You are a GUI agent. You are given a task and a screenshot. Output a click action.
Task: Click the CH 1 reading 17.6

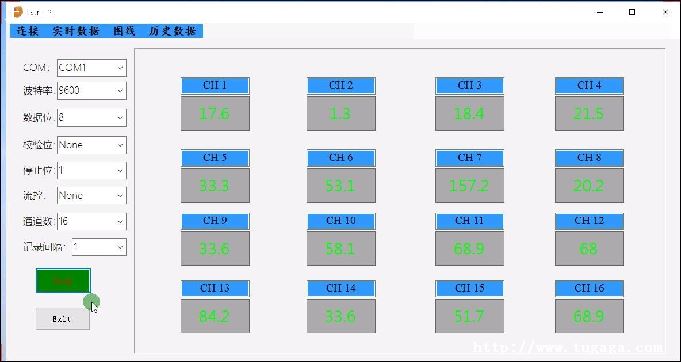pyautogui.click(x=215, y=113)
